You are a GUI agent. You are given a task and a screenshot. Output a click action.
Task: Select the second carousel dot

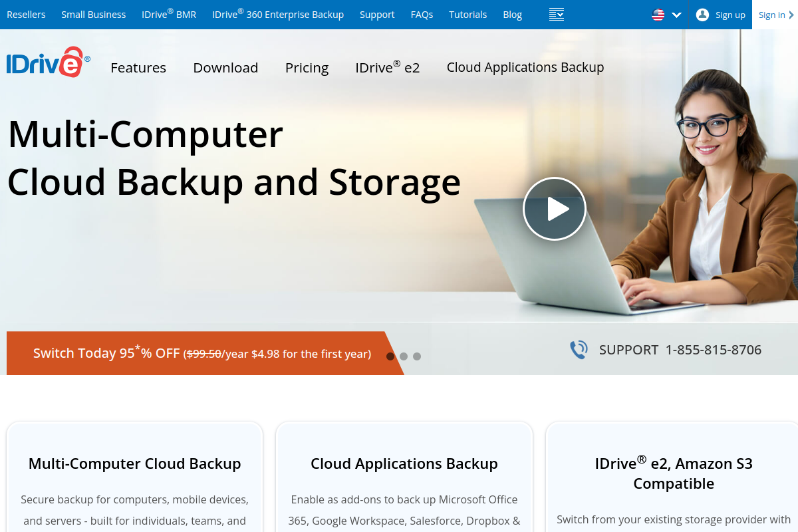coord(404,356)
